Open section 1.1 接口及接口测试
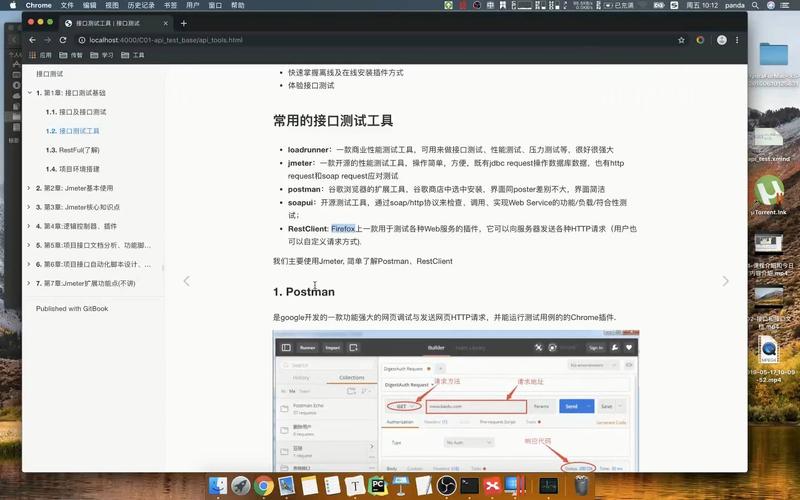The width and height of the screenshot is (800, 500). pyautogui.click(x=76, y=112)
